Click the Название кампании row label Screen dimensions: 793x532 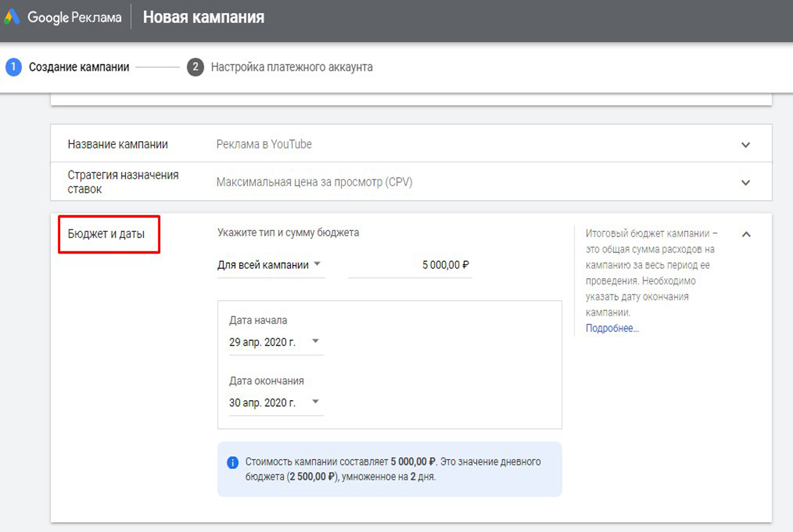point(118,145)
